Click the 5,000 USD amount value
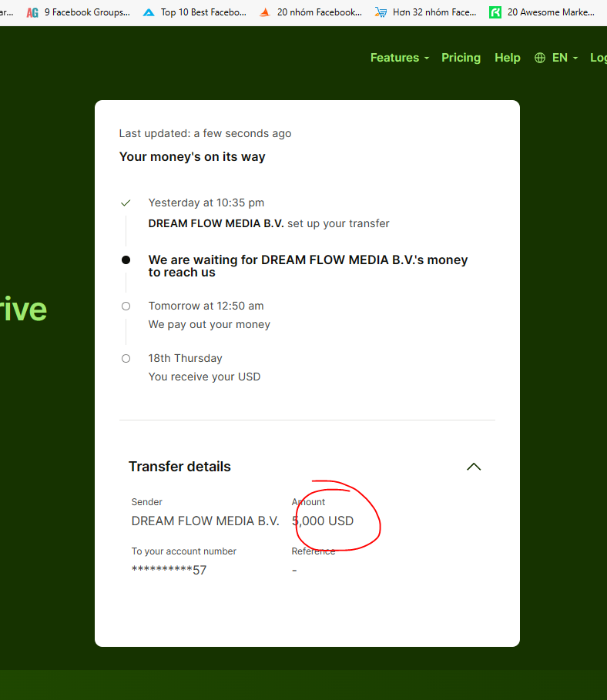The width and height of the screenshot is (607, 700). click(323, 521)
